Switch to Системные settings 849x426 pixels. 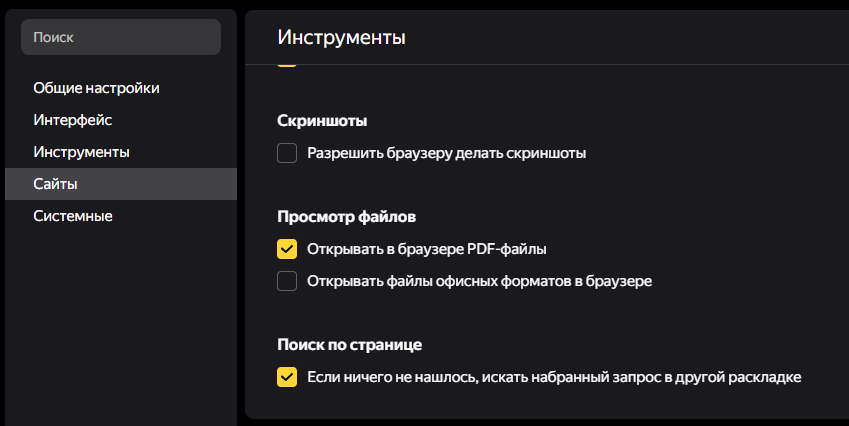click(x=72, y=216)
